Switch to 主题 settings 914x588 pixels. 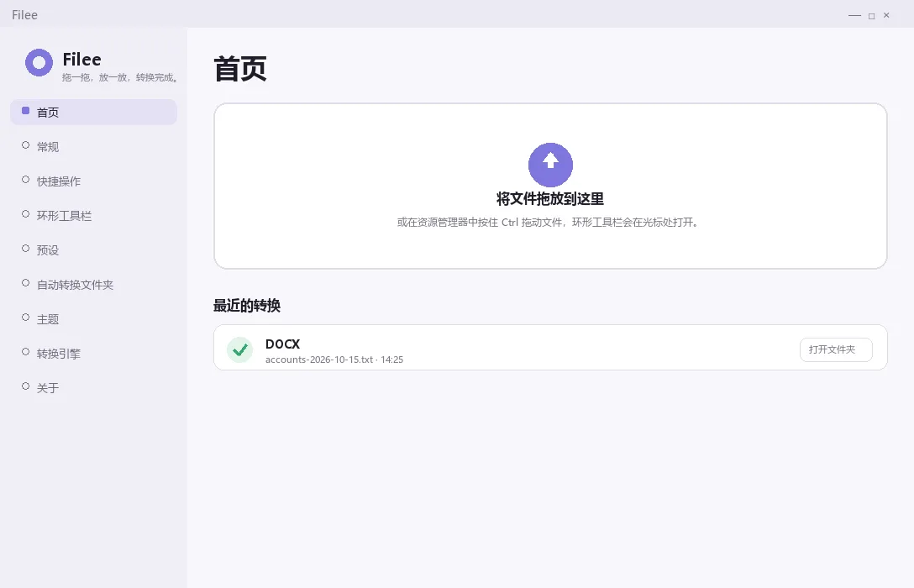(x=93, y=318)
